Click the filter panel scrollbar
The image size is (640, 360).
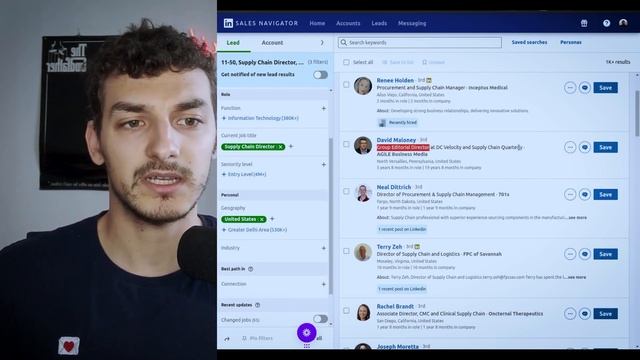pos(331,216)
